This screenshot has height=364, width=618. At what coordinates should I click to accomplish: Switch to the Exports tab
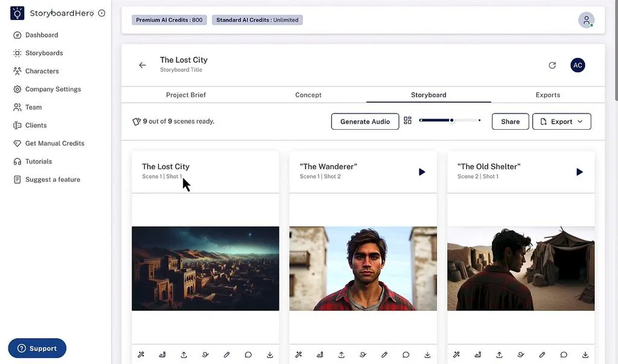pos(548,95)
